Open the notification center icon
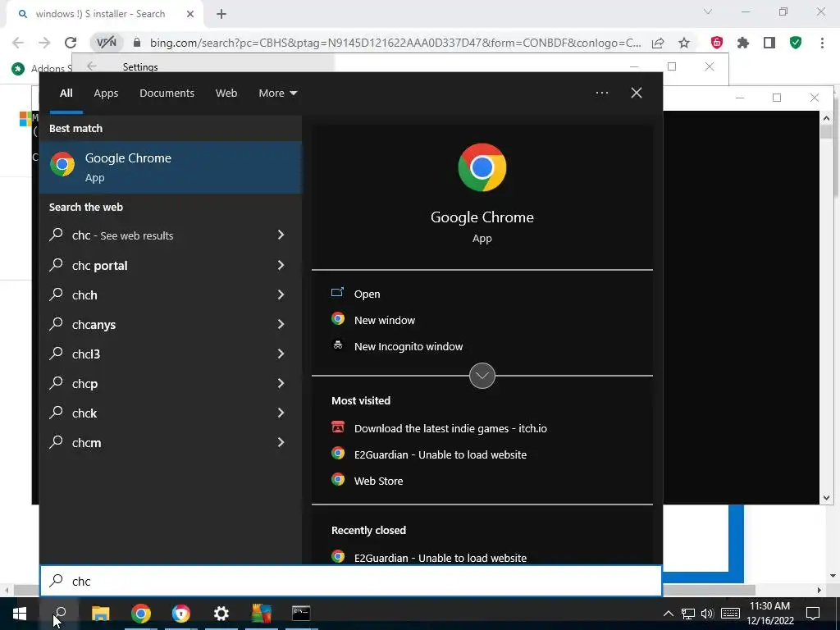840x630 pixels. click(x=813, y=614)
